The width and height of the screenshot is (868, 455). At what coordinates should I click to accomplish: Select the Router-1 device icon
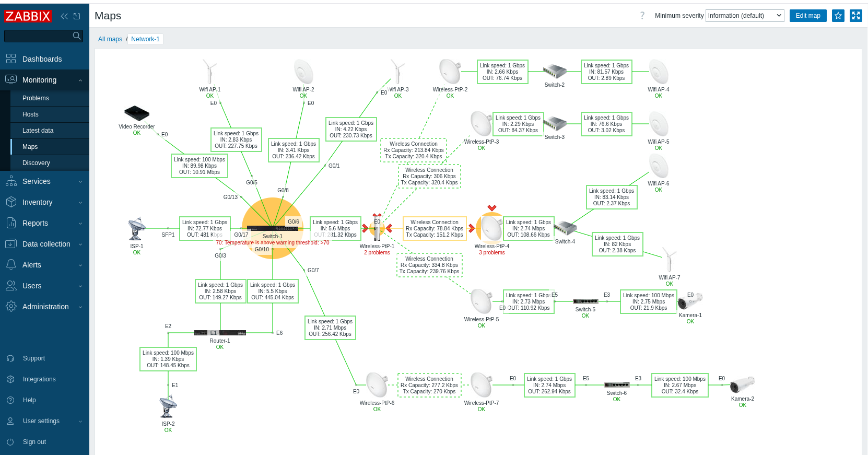point(220,333)
